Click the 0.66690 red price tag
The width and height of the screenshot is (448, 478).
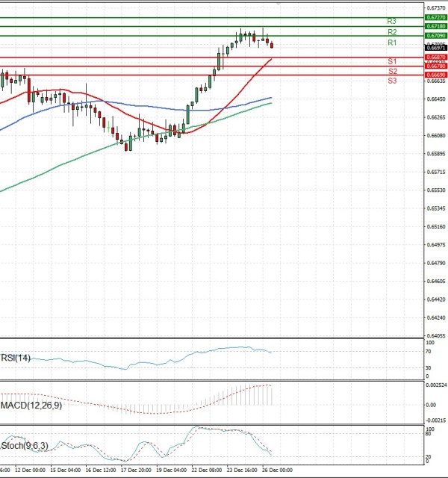pos(436,75)
